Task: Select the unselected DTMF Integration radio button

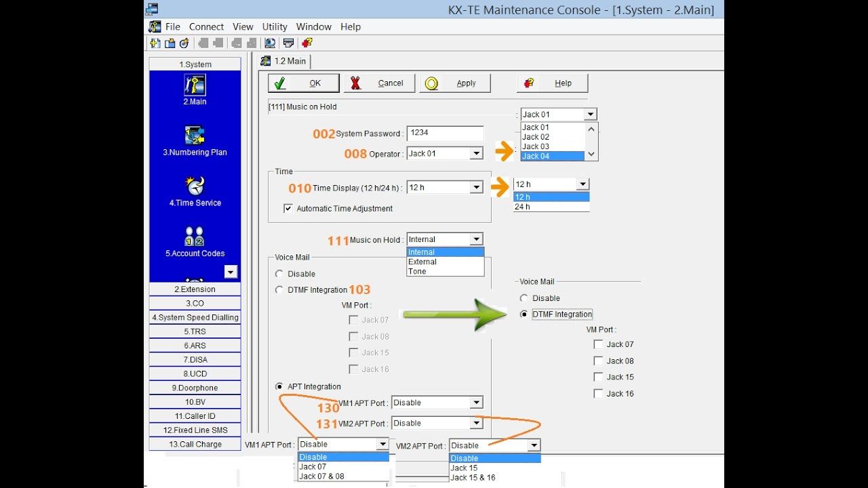Action: (279, 290)
